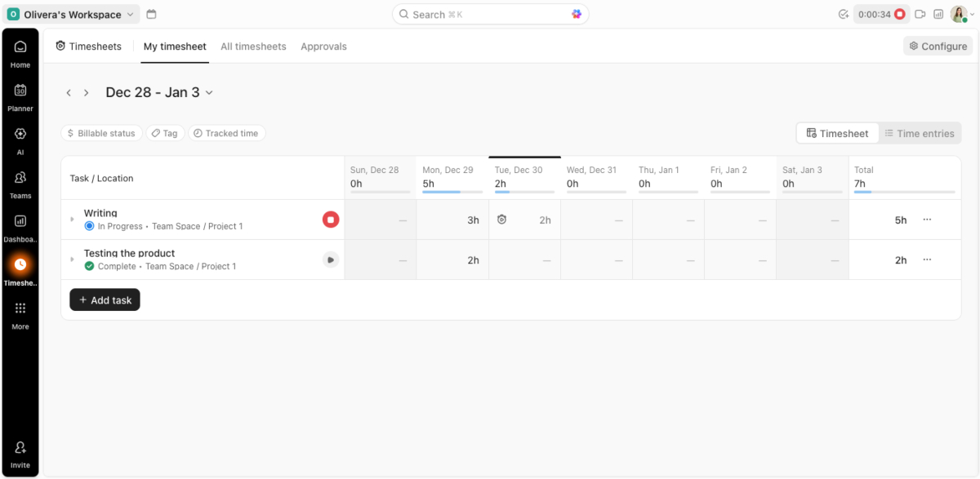Click the Tue, Dec 30 hours progress bar

click(524, 192)
